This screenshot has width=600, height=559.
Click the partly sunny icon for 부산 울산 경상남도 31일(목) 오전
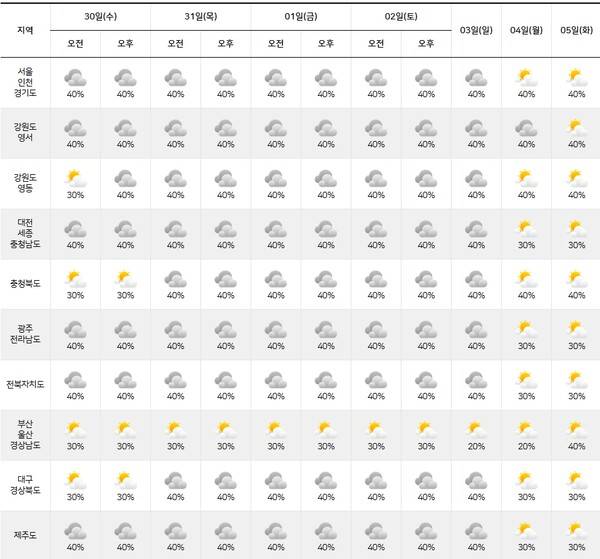176,430
